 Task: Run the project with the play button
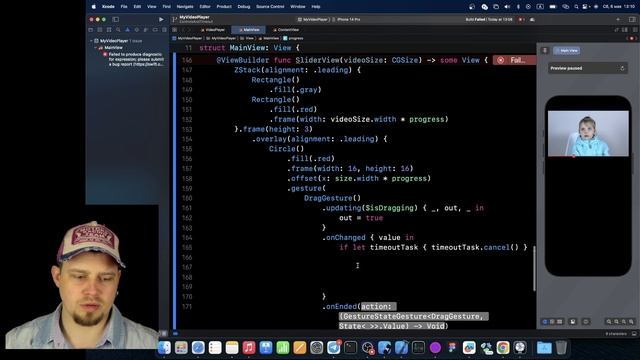[x=161, y=19]
